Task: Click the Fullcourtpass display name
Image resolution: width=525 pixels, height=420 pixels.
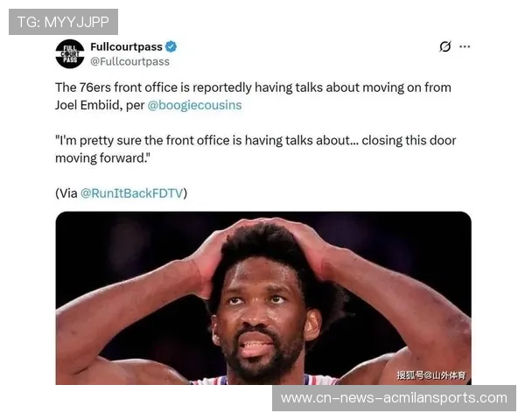Action: point(126,46)
